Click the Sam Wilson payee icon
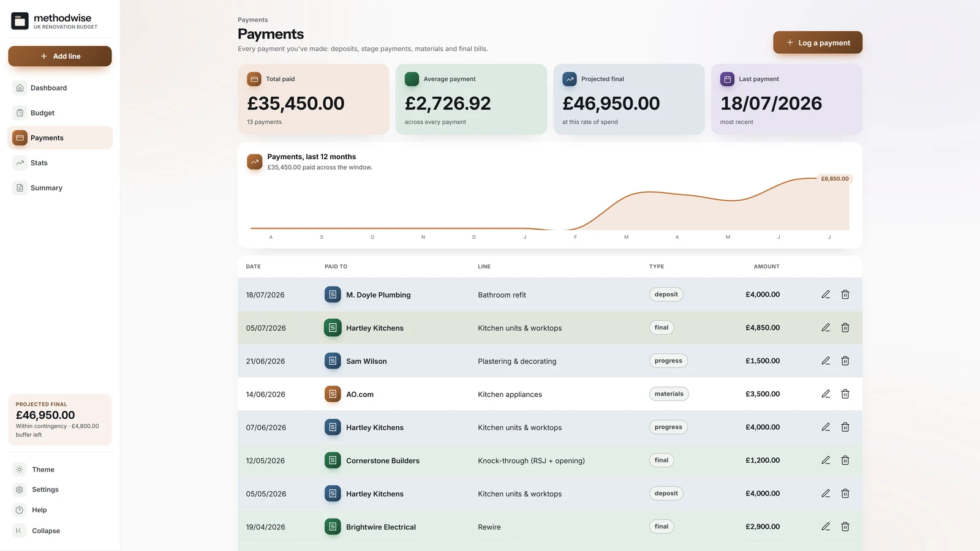Viewport: 980px width, 551px height. [x=333, y=361]
